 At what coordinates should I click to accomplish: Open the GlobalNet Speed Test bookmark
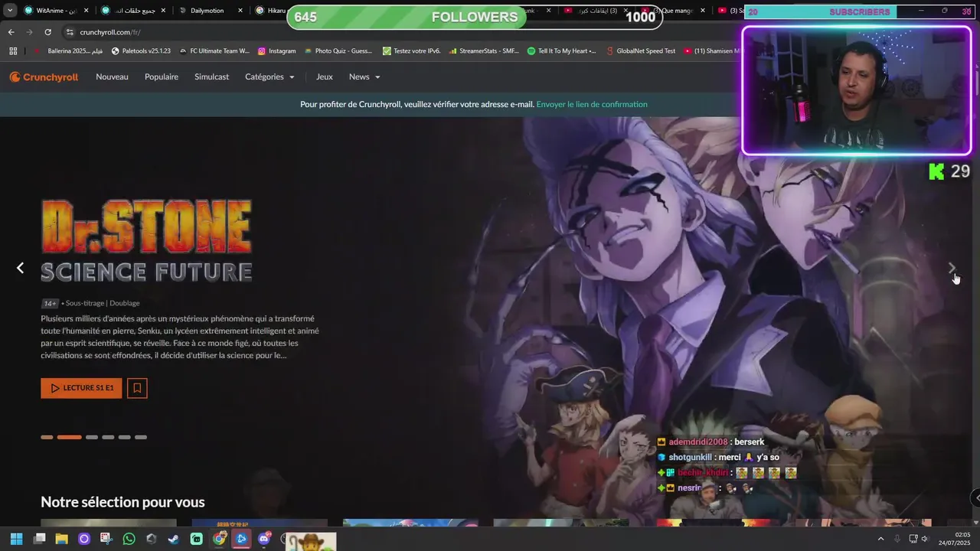(640, 51)
